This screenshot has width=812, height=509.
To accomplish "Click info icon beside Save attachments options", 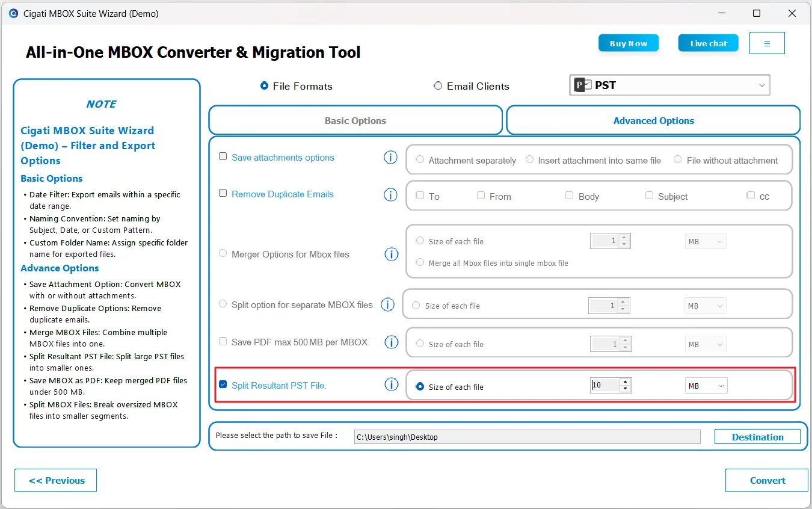I will [x=391, y=158].
